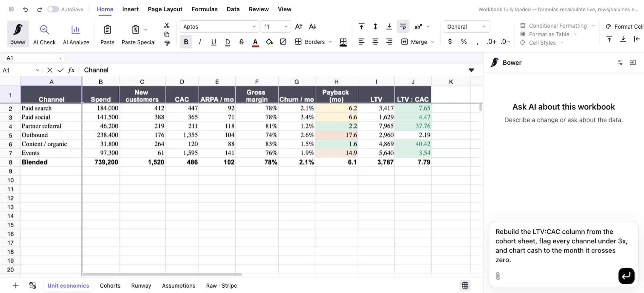Open Format as Table menu
This screenshot has width=644, height=293.
tap(549, 34)
